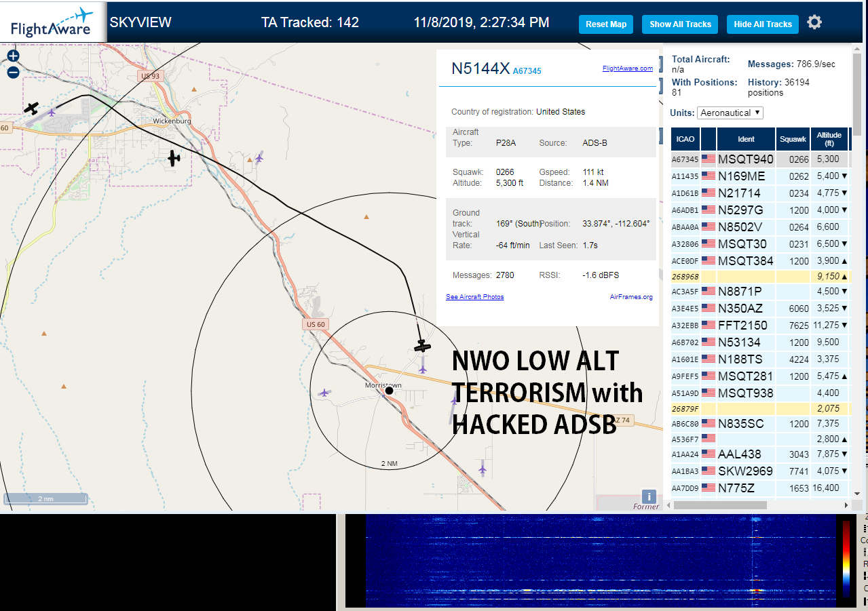Select the N5297G aircraft row
The image size is (868, 611).
click(x=760, y=210)
